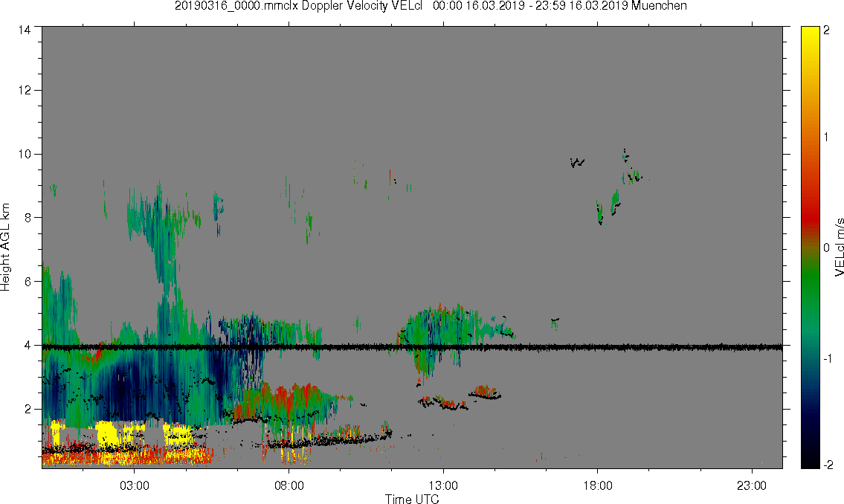Click the 'VELcl m/s' colorbar label
The width and height of the screenshot is (844, 504).
[839, 248]
